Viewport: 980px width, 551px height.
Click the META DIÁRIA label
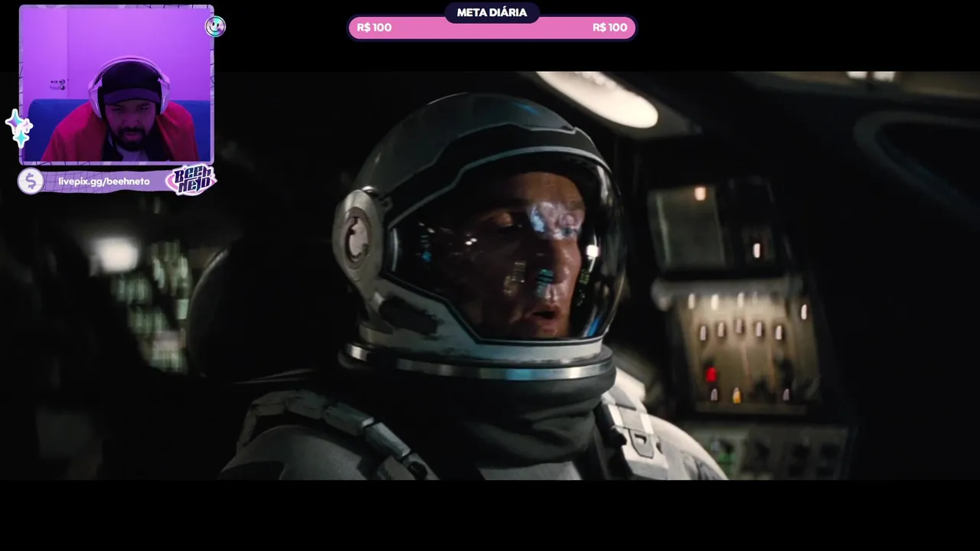coord(492,12)
